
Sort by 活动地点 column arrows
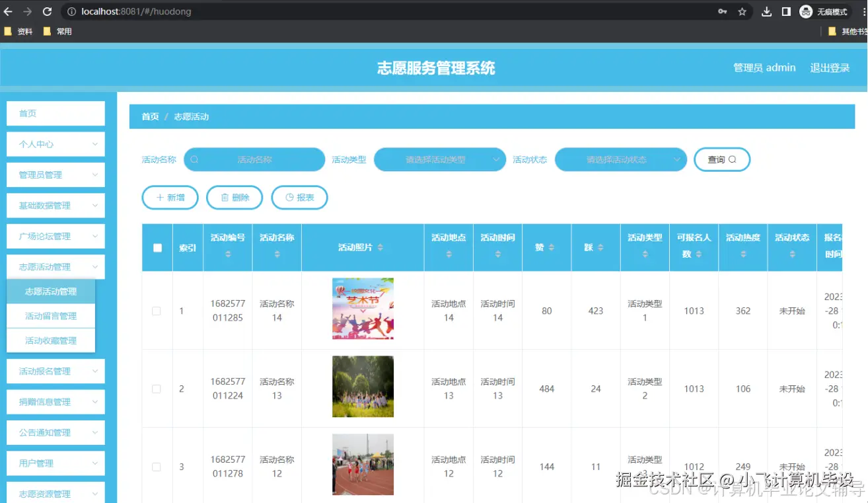tap(449, 254)
